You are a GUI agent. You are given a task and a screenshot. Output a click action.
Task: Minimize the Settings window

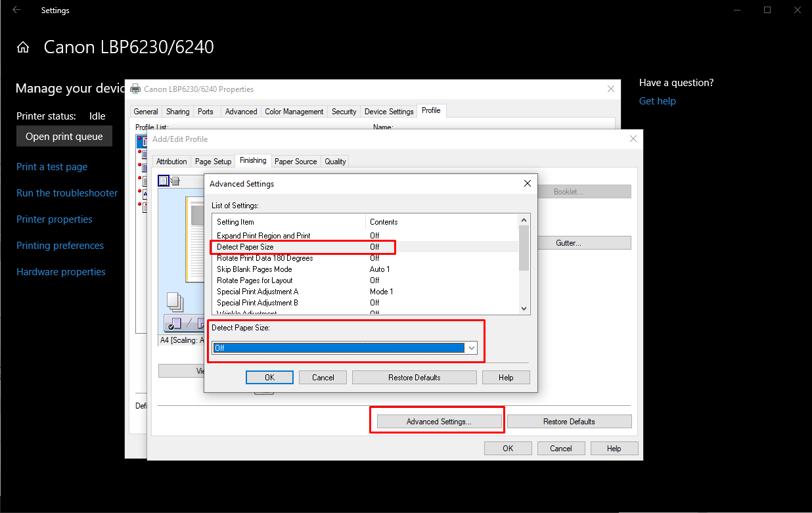click(x=736, y=10)
